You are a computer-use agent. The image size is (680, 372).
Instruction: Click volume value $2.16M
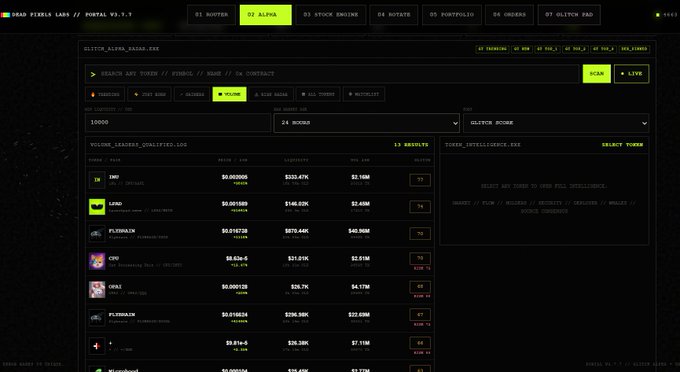coord(360,177)
